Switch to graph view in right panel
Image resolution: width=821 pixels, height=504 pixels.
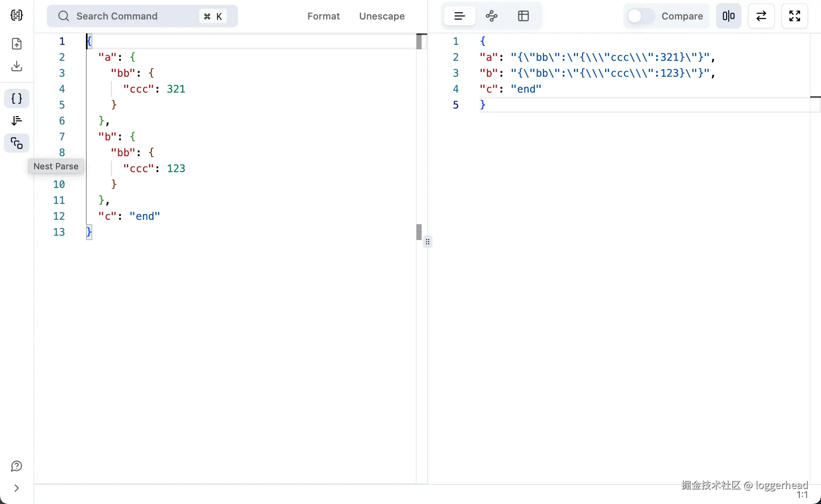coord(492,16)
